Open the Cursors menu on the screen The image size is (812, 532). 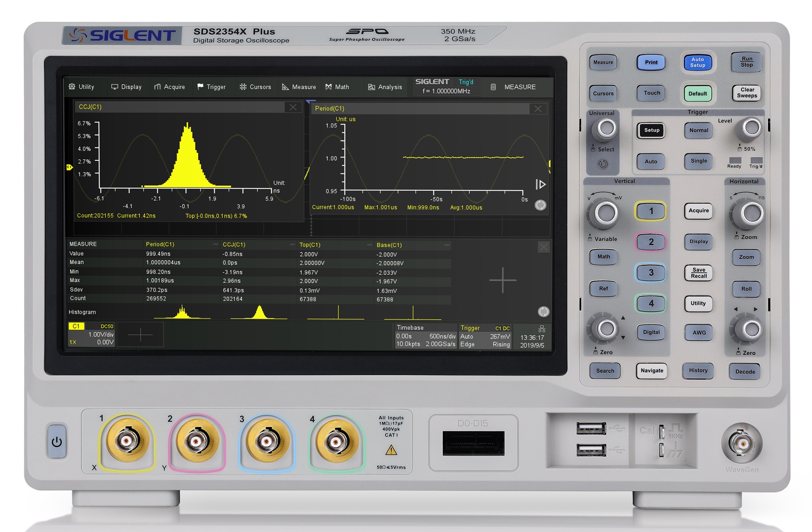(255, 87)
